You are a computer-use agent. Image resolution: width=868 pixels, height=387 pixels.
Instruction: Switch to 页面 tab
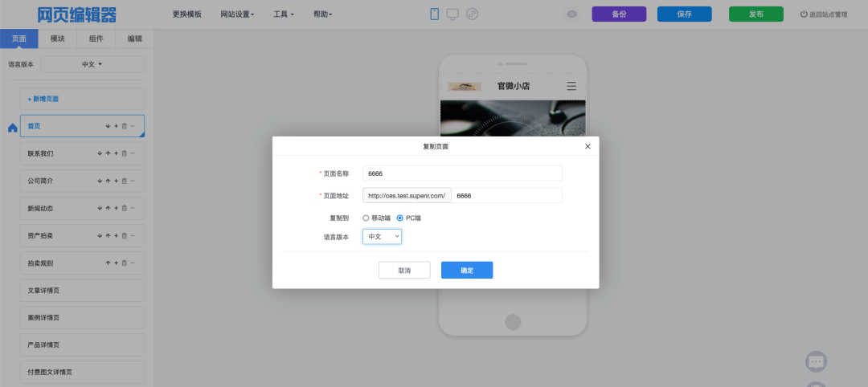(x=18, y=39)
